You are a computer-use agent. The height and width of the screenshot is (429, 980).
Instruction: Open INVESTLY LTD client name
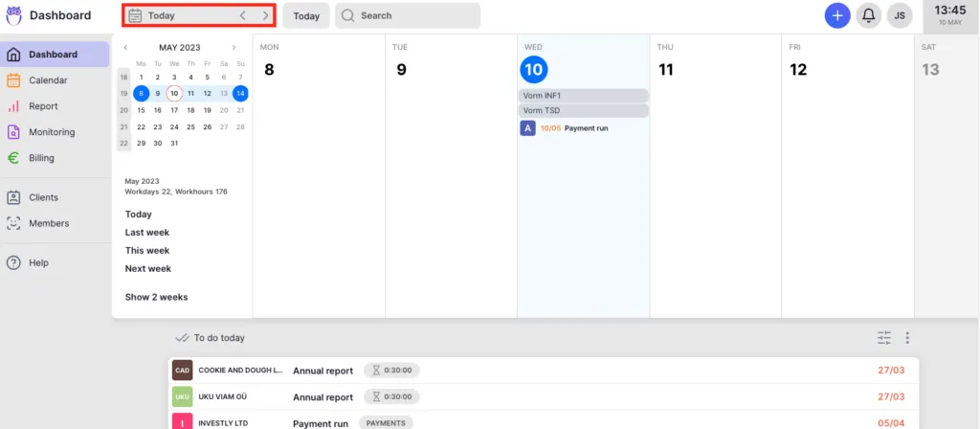click(223, 423)
